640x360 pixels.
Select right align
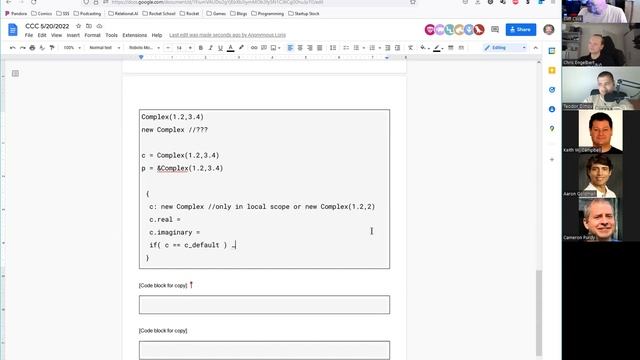coord(310,48)
